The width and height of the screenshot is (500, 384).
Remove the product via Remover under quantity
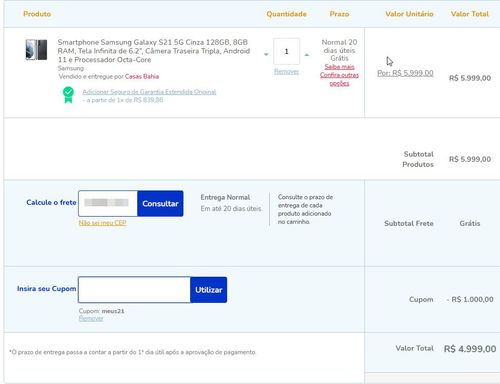[x=286, y=71]
